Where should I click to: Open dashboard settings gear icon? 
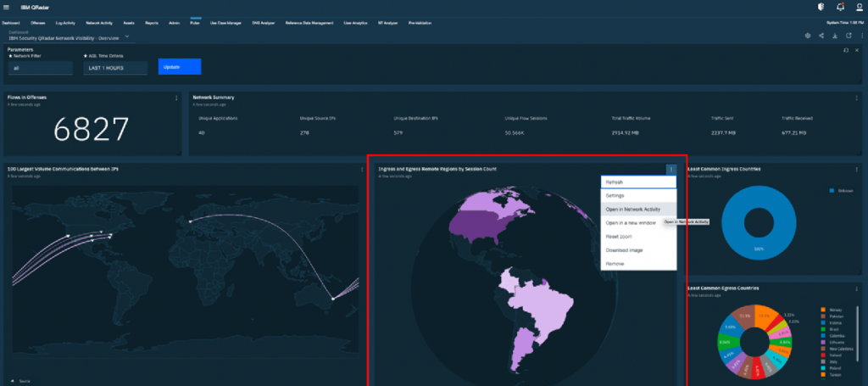808,36
